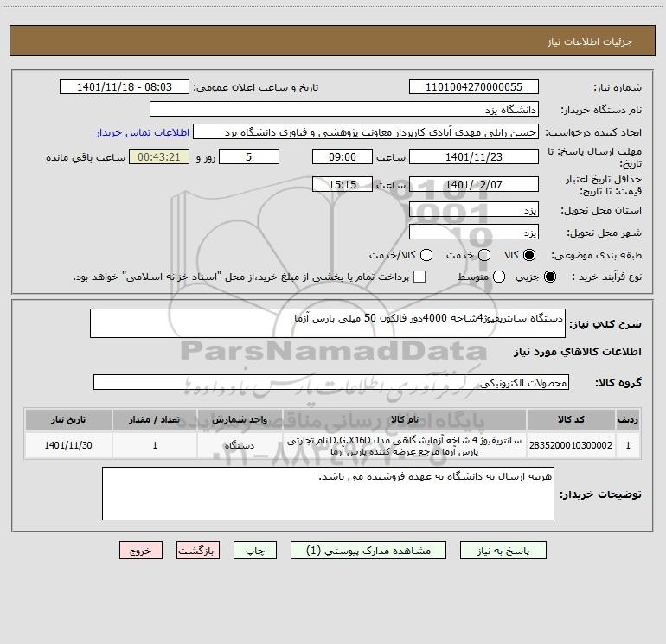This screenshot has width=666, height=644.
Task: Click the remaining days field 5
Action: [x=249, y=156]
